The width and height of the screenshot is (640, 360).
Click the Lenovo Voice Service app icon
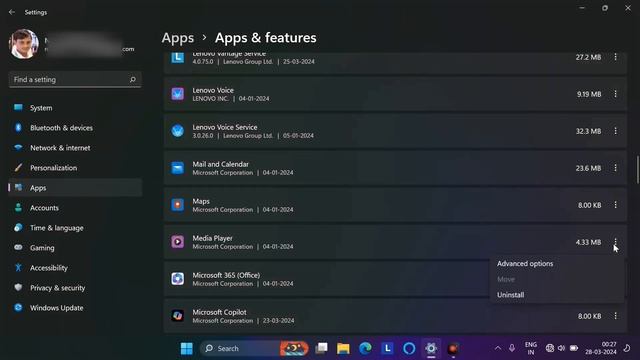[178, 131]
